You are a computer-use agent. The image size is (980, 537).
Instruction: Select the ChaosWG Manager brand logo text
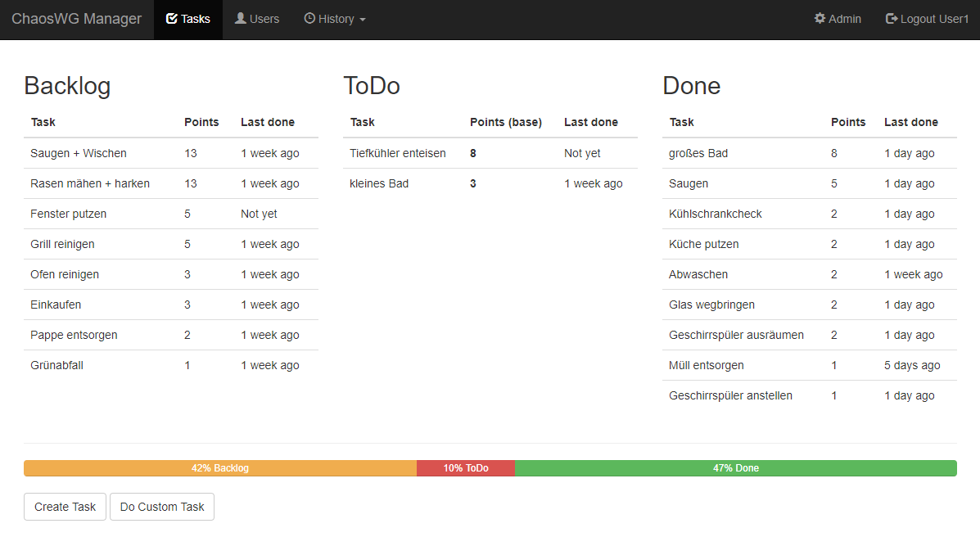pos(76,18)
